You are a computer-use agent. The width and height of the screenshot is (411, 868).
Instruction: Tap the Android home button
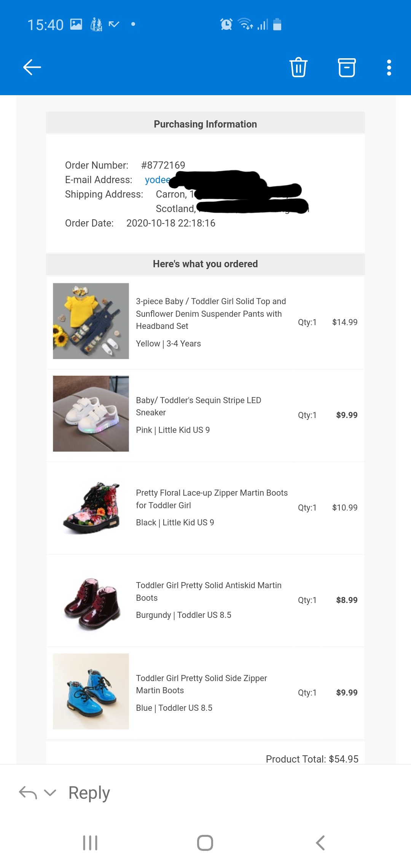coord(205,843)
